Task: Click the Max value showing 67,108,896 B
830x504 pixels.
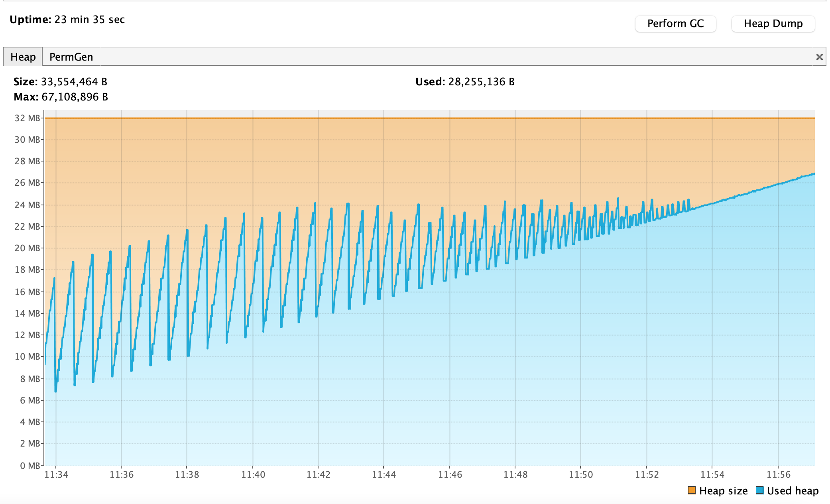Action: pyautogui.click(x=74, y=96)
